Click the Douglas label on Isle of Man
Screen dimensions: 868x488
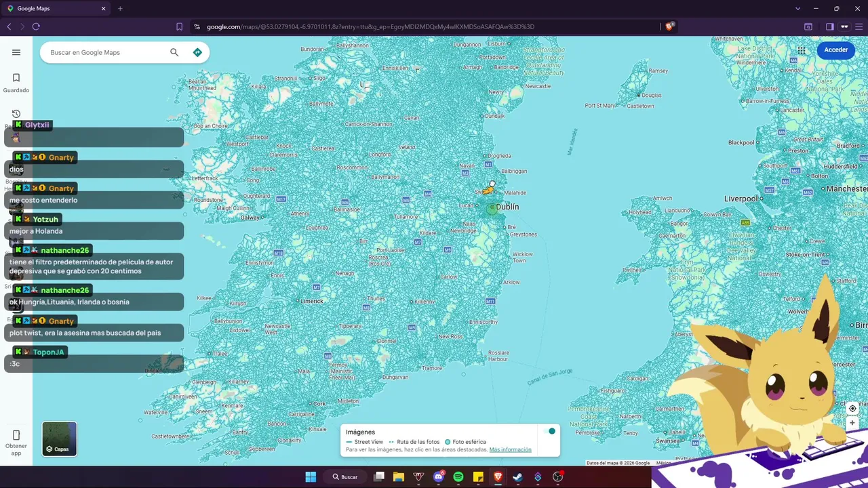pos(652,95)
